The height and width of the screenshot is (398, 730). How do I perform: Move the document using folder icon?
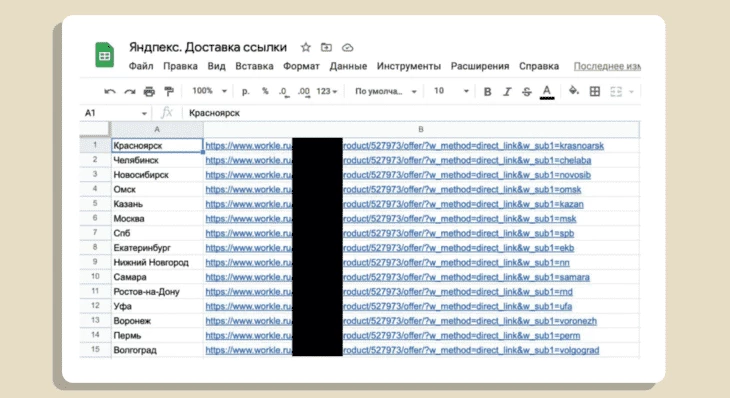[x=326, y=47]
